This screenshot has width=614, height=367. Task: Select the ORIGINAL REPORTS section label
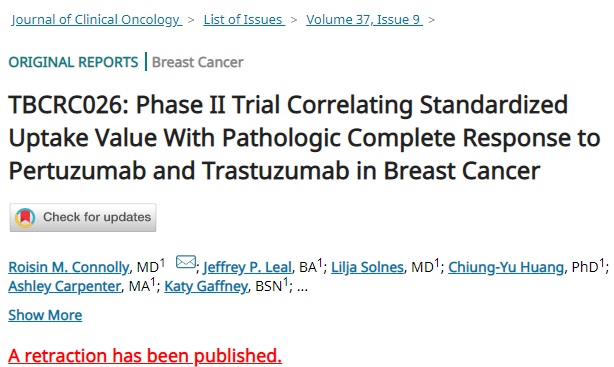click(73, 62)
